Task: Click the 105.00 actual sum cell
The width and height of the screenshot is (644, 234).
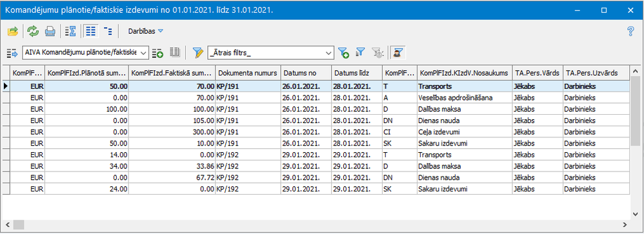Action: [172, 121]
